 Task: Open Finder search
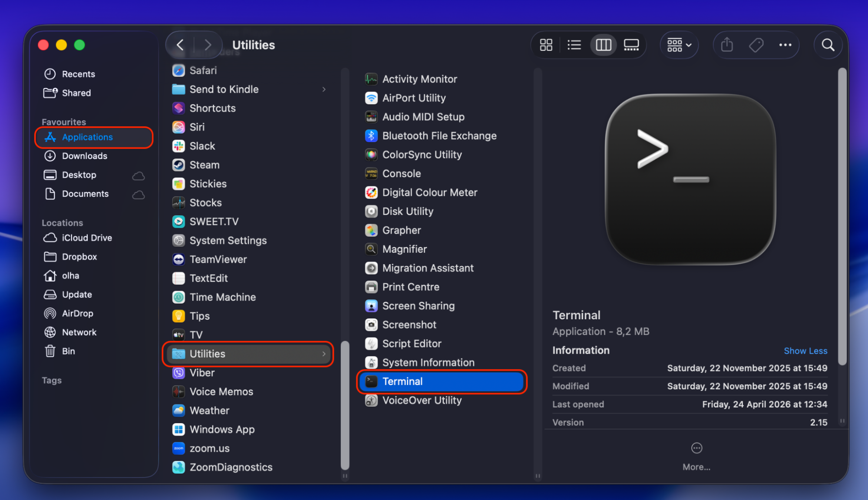tap(828, 45)
